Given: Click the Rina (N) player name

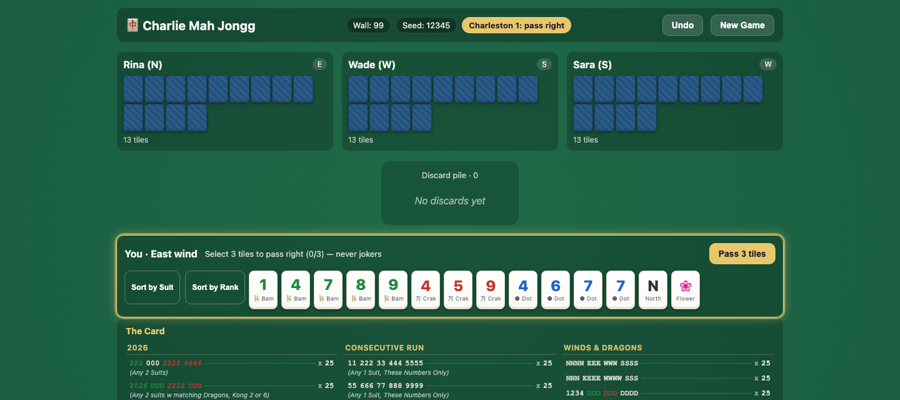Looking at the screenshot, I should pyautogui.click(x=143, y=65).
